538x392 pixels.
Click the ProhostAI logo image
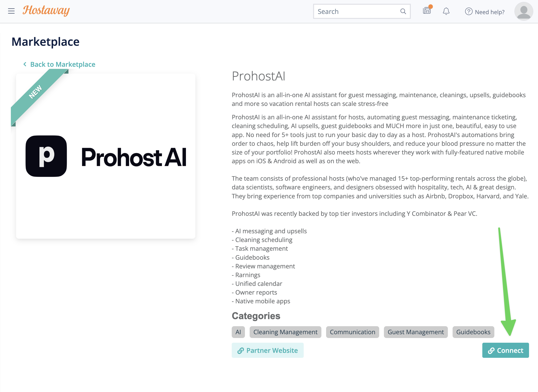coord(106,156)
